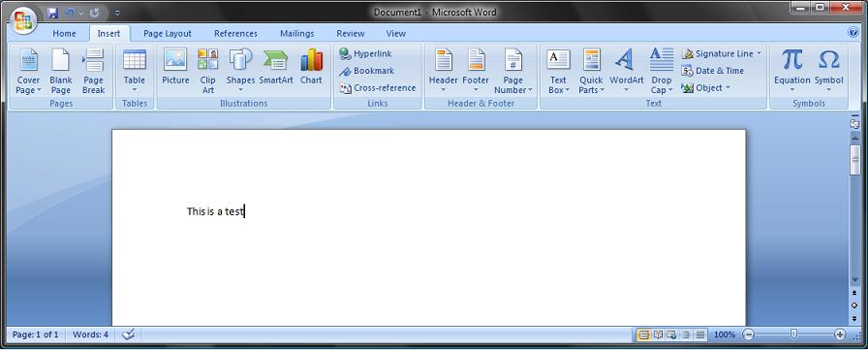Add a Blank Page
The image size is (868, 350).
coord(61,71)
